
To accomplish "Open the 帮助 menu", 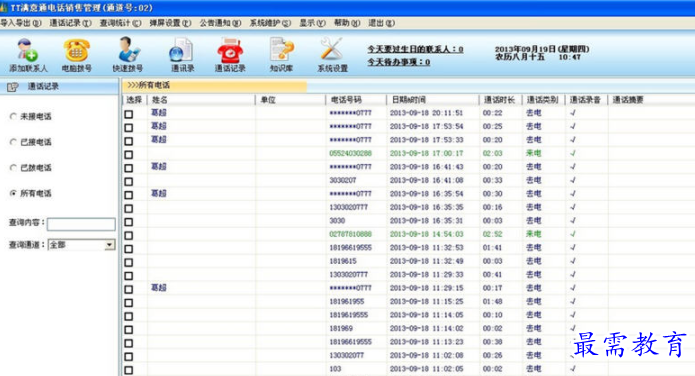I will click(347, 23).
